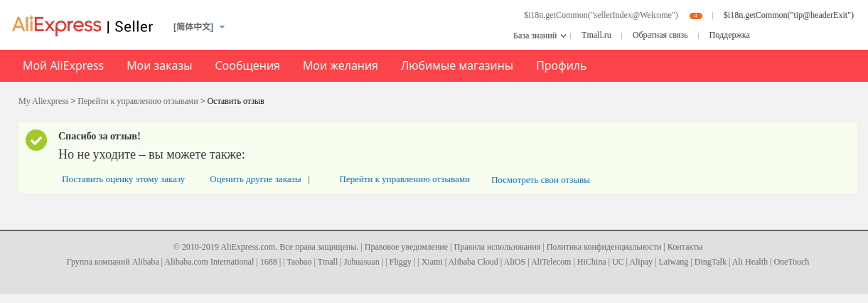Open Правовое уведомление footer link
This screenshot has height=303, width=868.
[x=406, y=247]
